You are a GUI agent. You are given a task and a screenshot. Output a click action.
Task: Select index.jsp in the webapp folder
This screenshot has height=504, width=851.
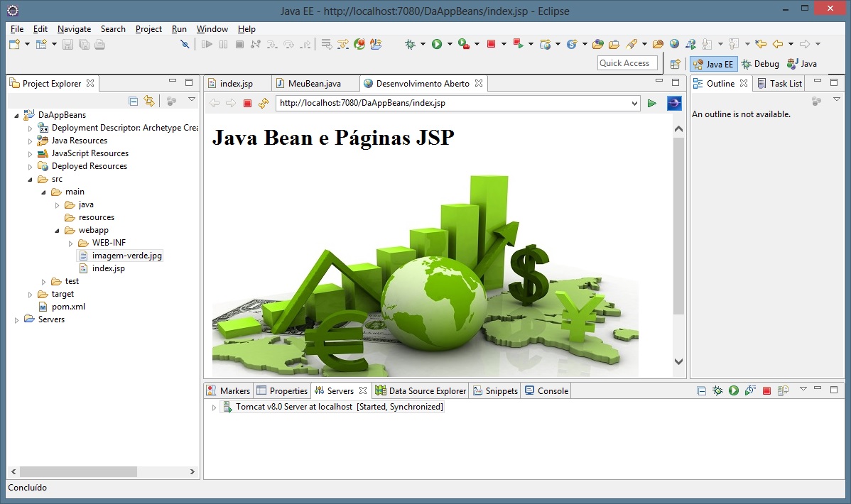[x=108, y=268]
